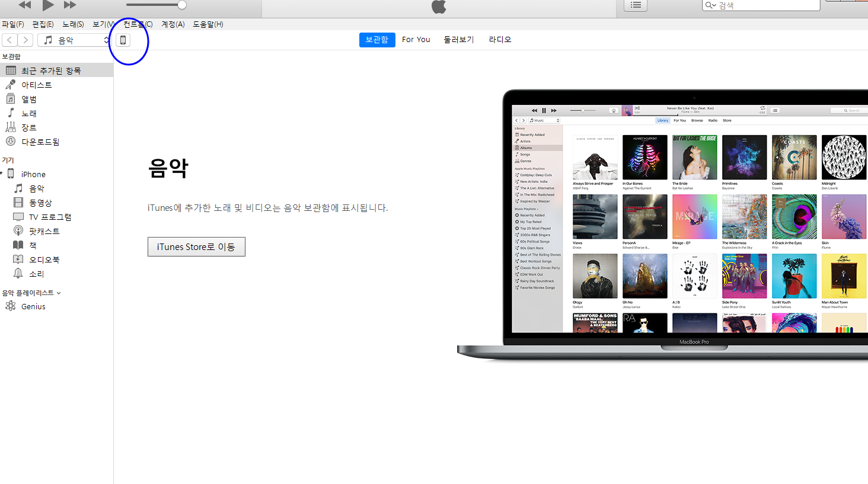The height and width of the screenshot is (484, 868).
Task: Open the 계정(A) menu
Action: [173, 24]
